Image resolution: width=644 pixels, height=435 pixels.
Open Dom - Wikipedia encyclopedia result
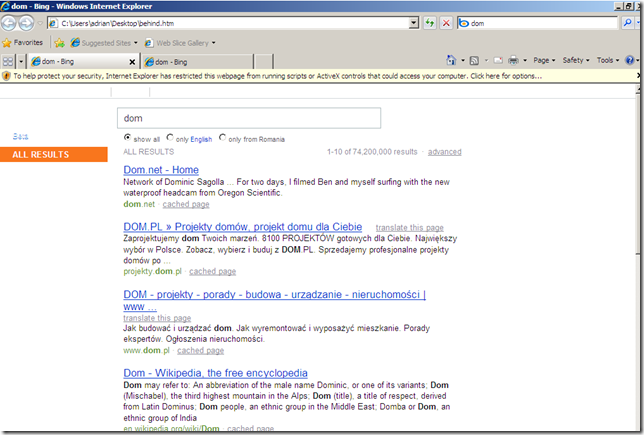tap(215, 373)
